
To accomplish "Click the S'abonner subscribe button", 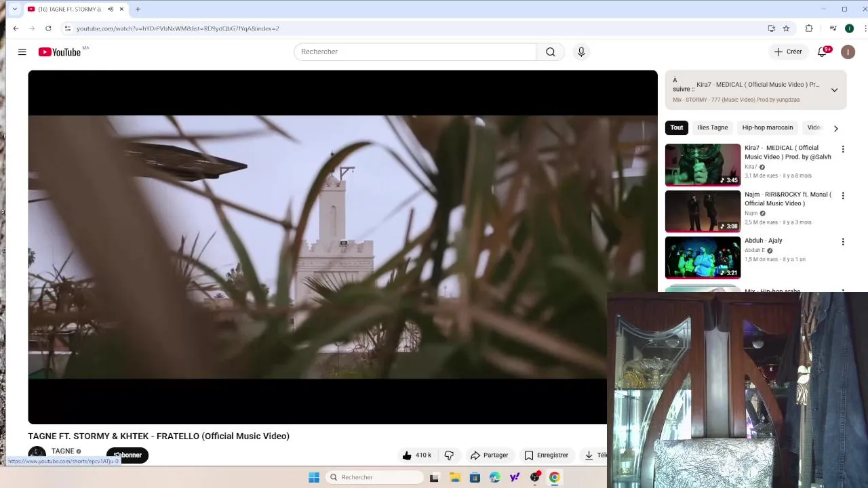I will (x=127, y=455).
